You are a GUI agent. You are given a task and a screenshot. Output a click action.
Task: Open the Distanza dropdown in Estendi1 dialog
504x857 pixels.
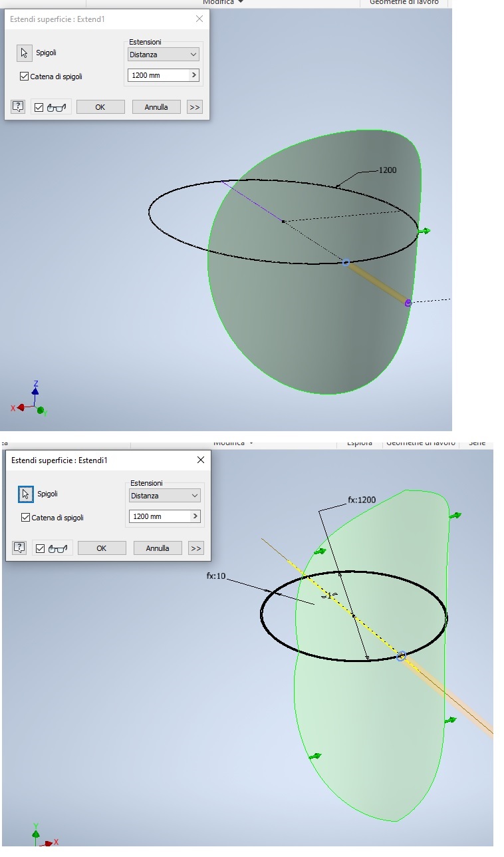coord(164,496)
